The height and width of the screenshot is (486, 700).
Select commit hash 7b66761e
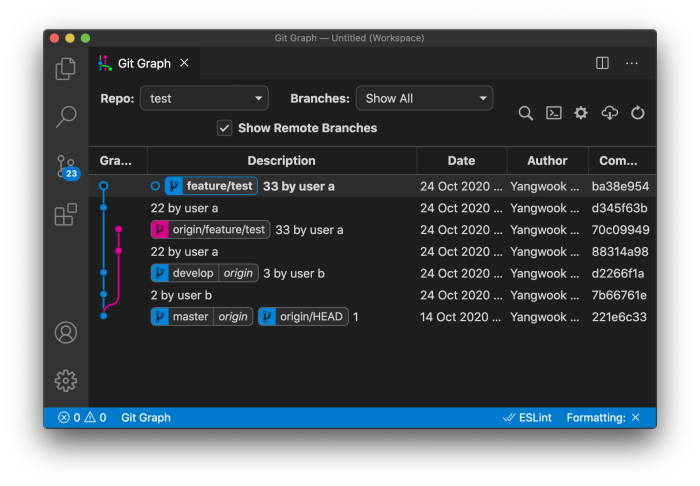click(619, 295)
